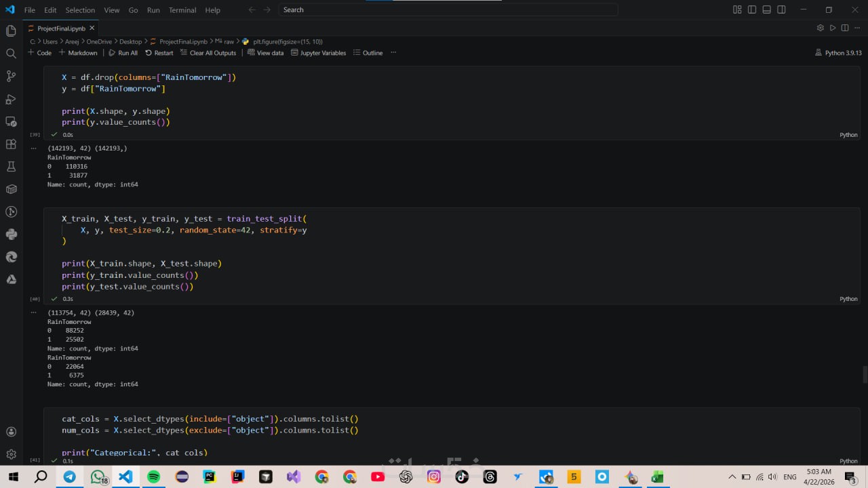The height and width of the screenshot is (488, 868).
Task: Open Telegram from the Windows taskbar
Action: tap(69, 476)
